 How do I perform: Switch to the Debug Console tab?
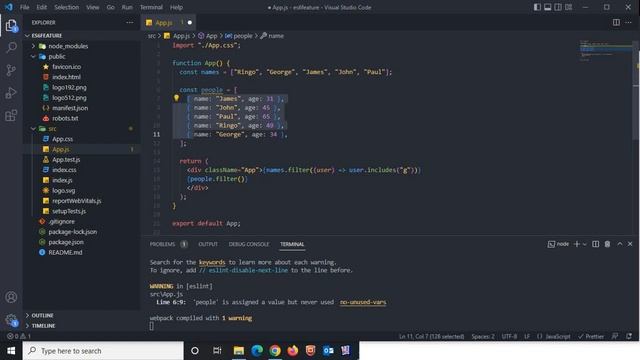click(249, 244)
